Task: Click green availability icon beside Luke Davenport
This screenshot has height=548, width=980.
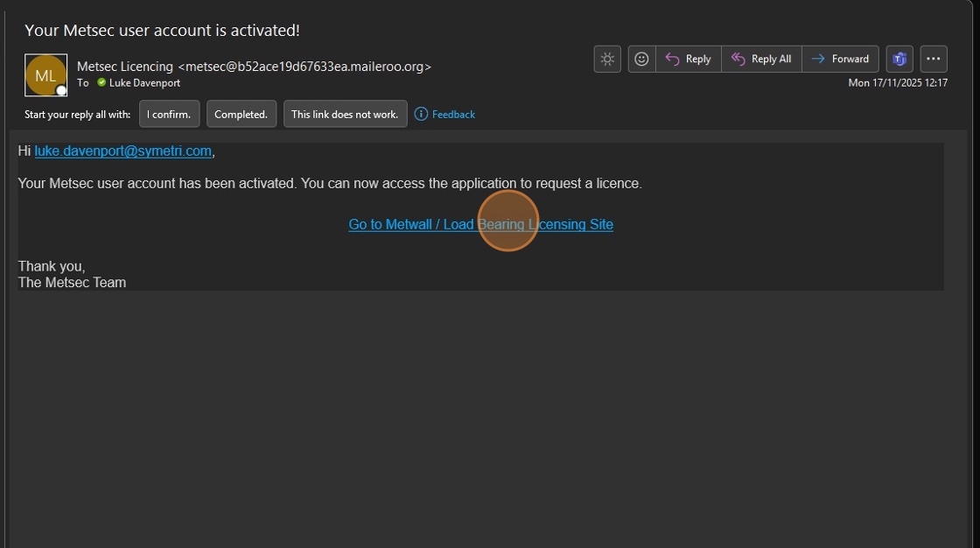Action: tap(101, 82)
